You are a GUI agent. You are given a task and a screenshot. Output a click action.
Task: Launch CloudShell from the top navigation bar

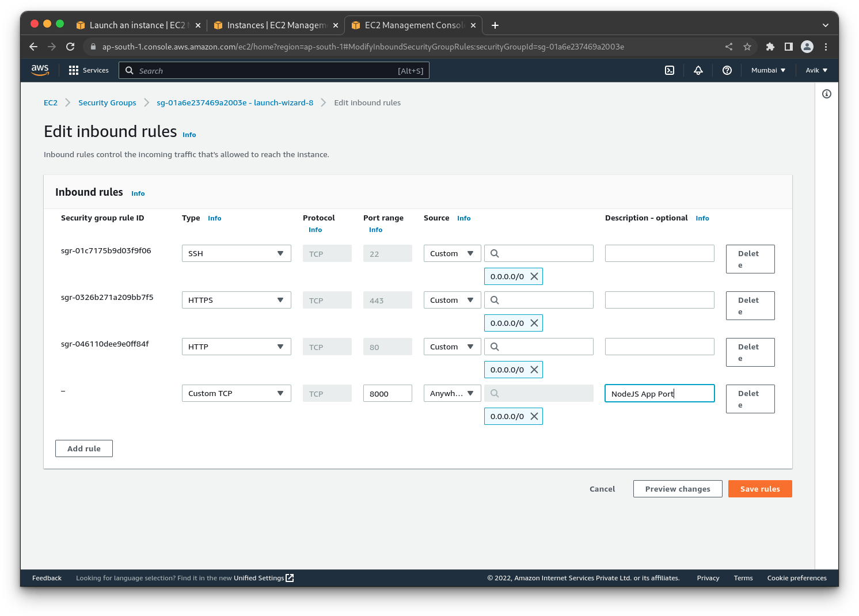[x=669, y=70]
